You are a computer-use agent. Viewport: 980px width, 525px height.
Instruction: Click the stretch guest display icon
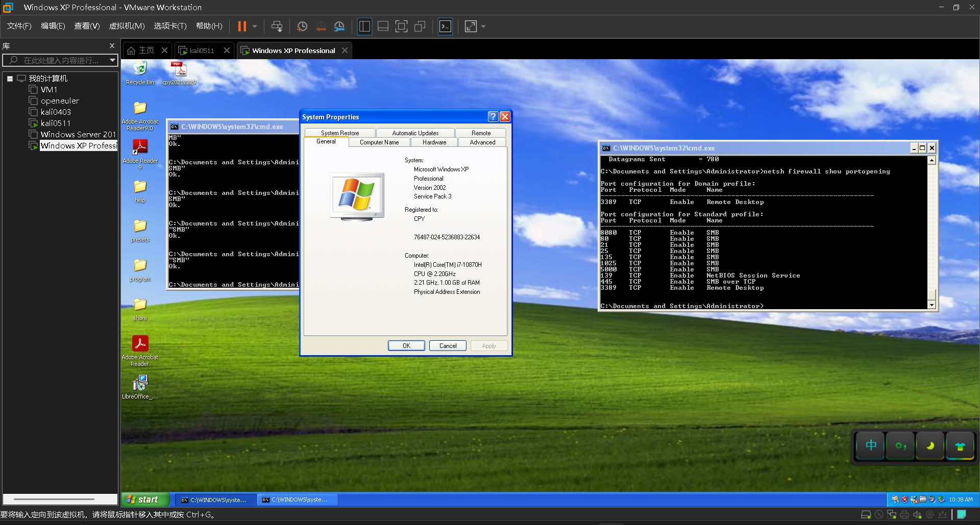click(x=471, y=27)
